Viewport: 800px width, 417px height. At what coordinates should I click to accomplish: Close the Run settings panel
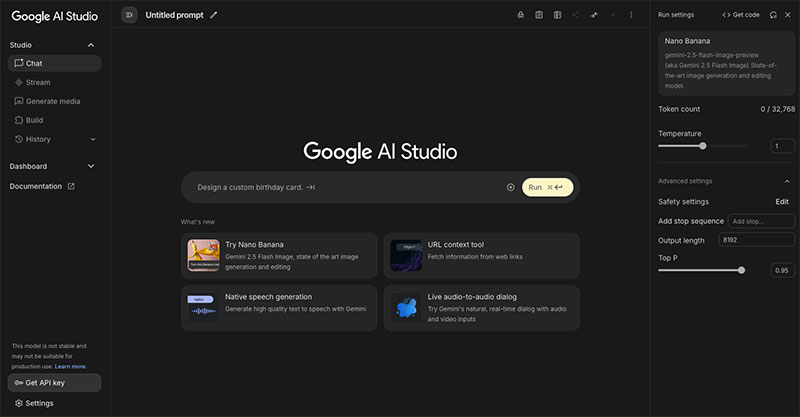point(788,15)
